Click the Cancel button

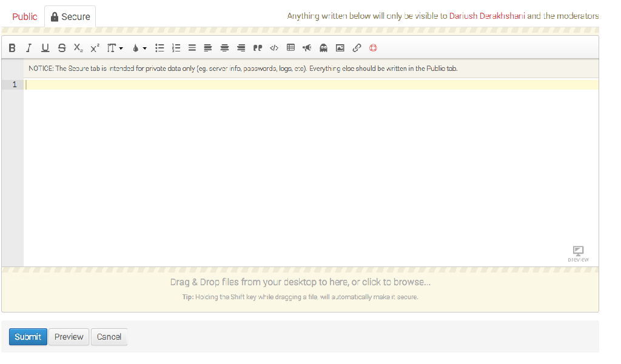click(109, 337)
